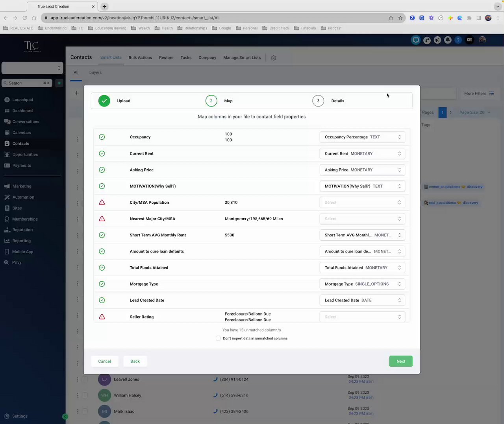Check Don't import data in unmatched columns
Image resolution: width=504 pixels, height=424 pixels.
point(218,338)
